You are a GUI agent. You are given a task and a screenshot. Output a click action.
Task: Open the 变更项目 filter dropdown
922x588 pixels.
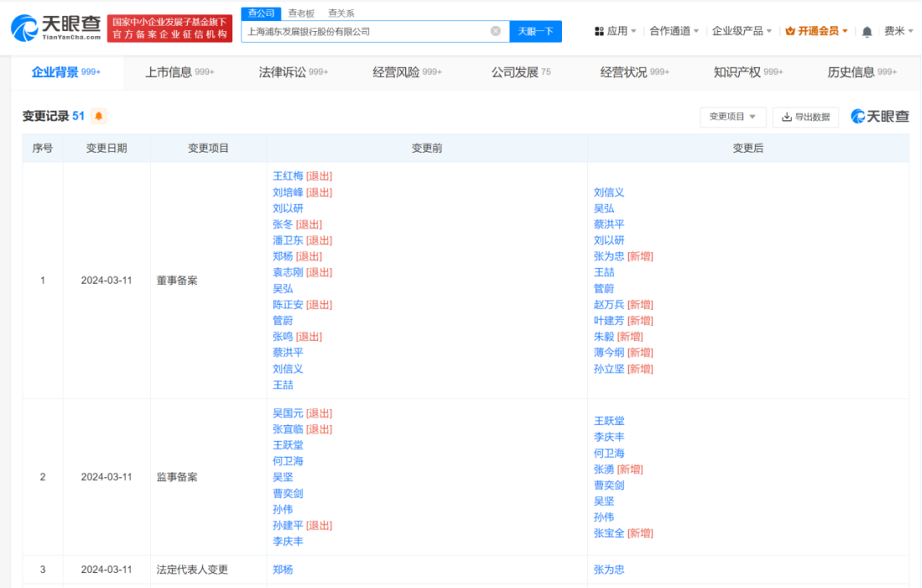pos(732,117)
